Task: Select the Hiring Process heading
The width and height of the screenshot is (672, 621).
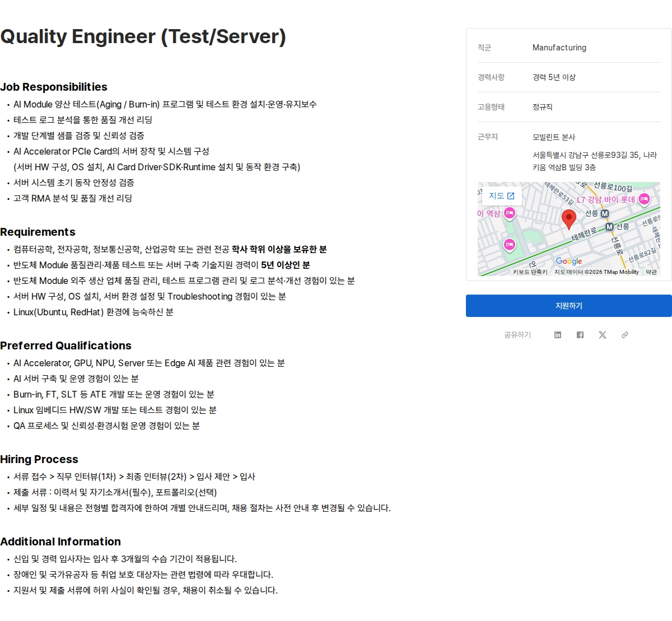Action: pos(39,459)
